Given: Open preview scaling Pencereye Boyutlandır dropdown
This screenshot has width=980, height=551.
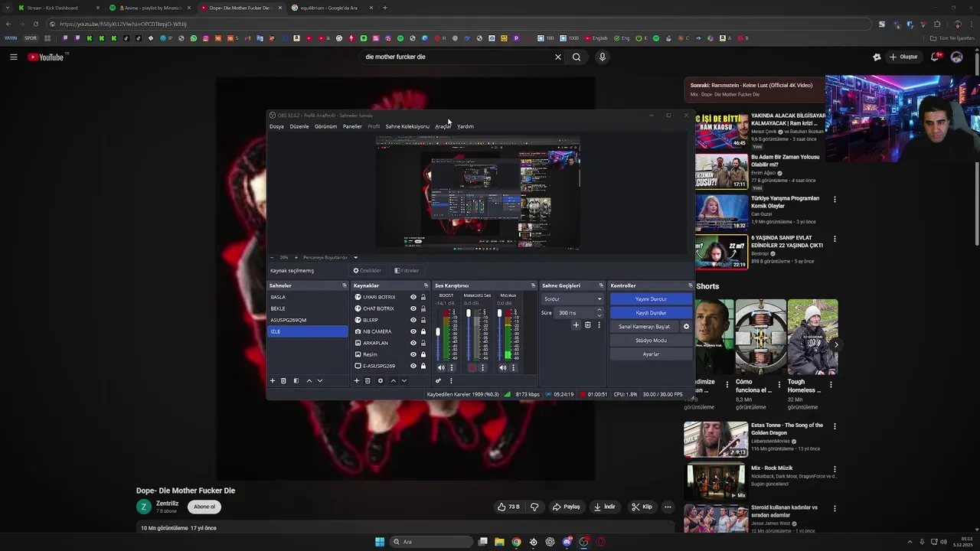Looking at the screenshot, I should (x=329, y=258).
